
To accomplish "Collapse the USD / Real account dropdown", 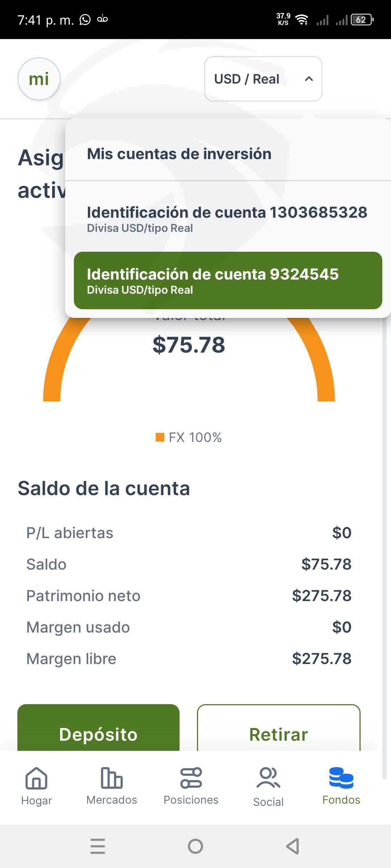I will [263, 79].
